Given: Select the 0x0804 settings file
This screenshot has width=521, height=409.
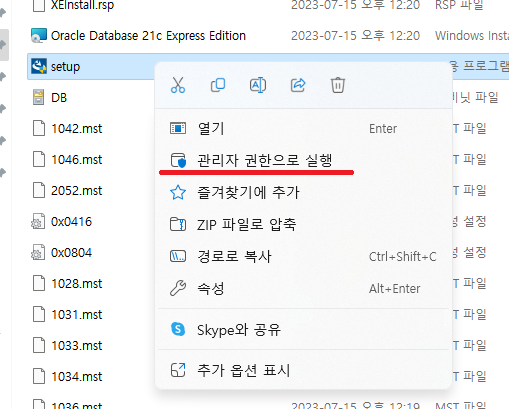Looking at the screenshot, I should point(71,253).
